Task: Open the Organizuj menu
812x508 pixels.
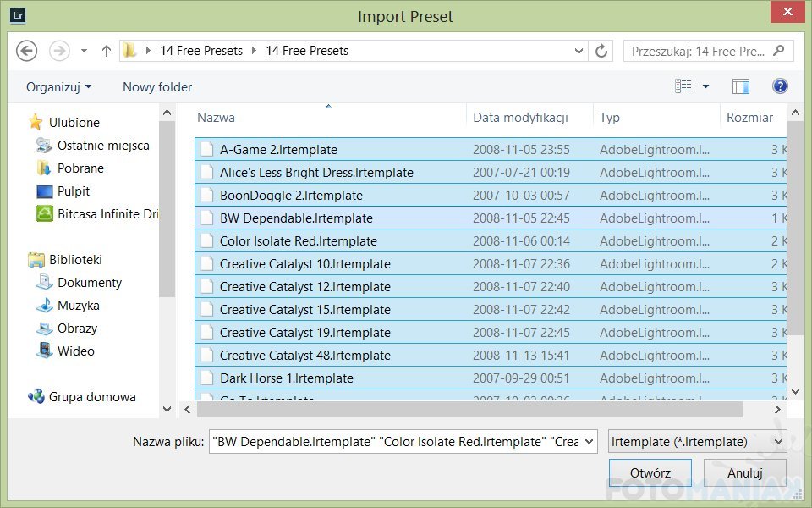Action: [x=58, y=87]
